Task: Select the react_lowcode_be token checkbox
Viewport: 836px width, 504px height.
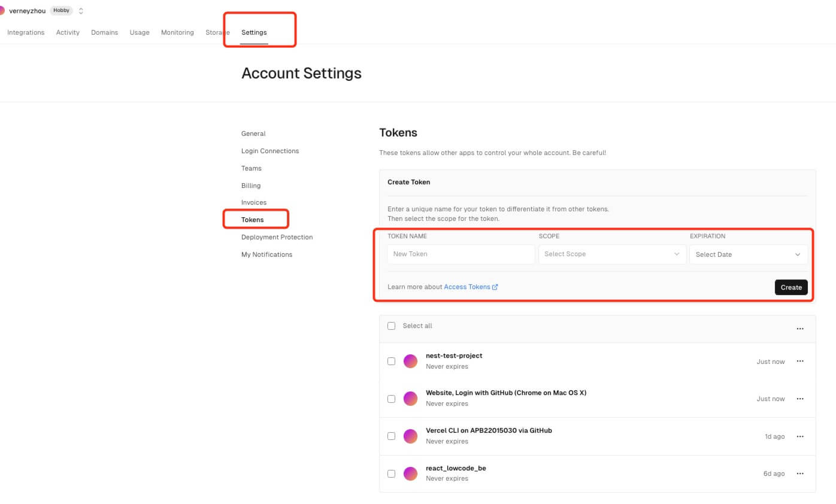Action: pyautogui.click(x=392, y=473)
